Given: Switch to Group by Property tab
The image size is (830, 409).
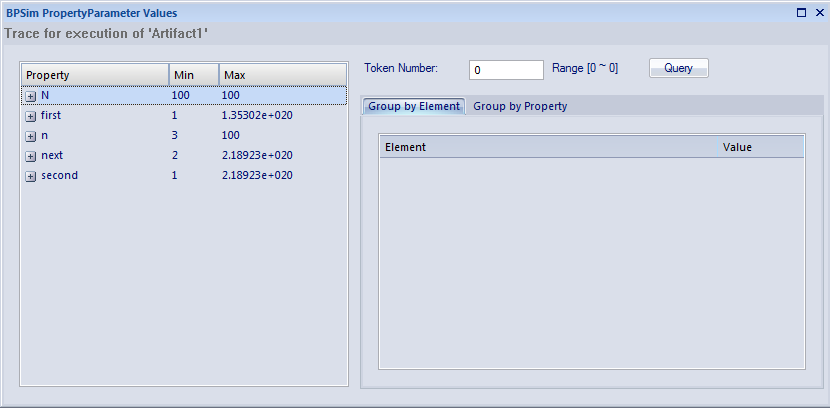Looking at the screenshot, I should pos(520,106).
